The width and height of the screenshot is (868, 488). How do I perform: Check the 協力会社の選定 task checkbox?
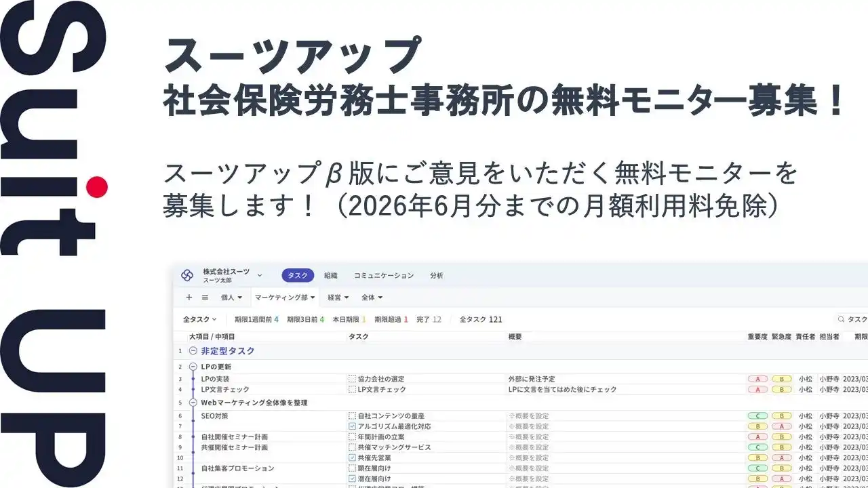pyautogui.click(x=351, y=380)
